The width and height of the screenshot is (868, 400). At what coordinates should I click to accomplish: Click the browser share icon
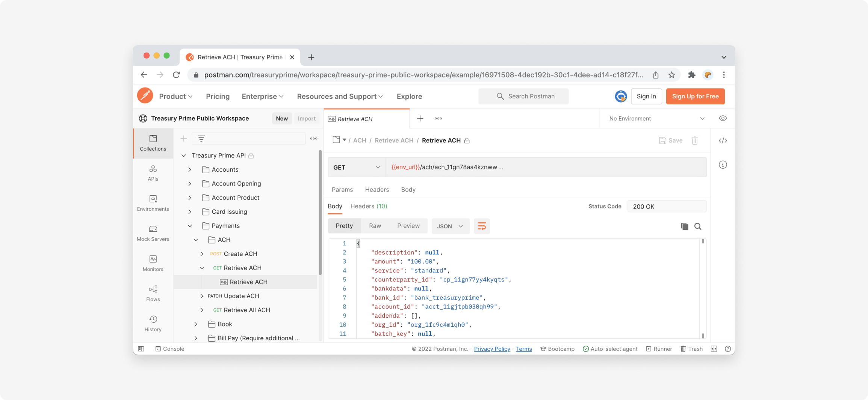(x=655, y=75)
